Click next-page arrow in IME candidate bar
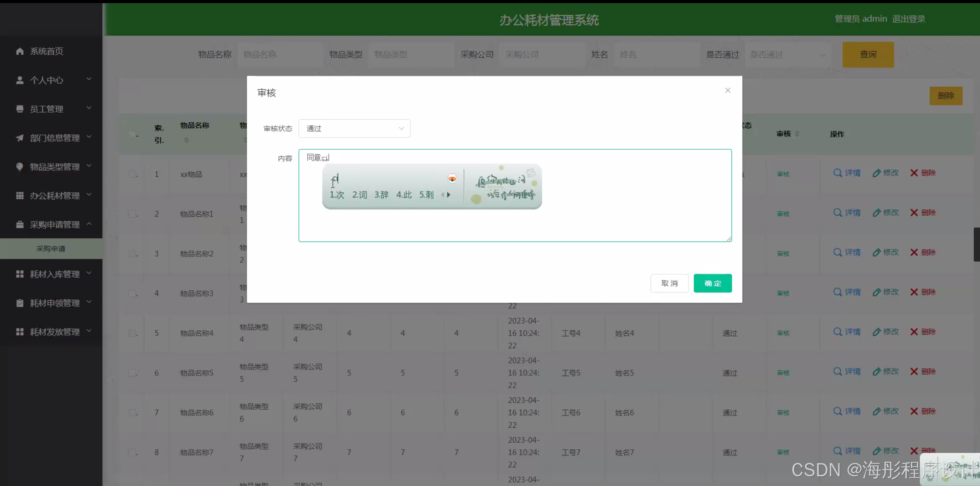This screenshot has height=486, width=980. tap(449, 195)
